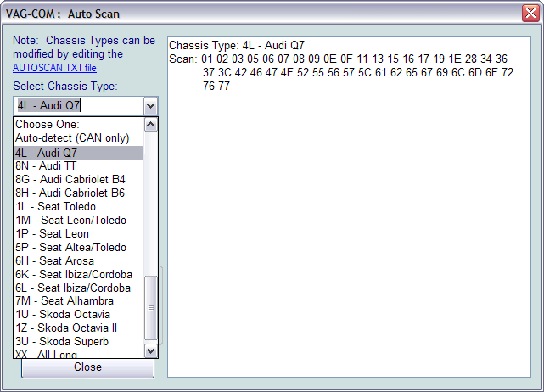
Task: Pick 5P - Seat Altea/Toledo
Action: (70, 248)
